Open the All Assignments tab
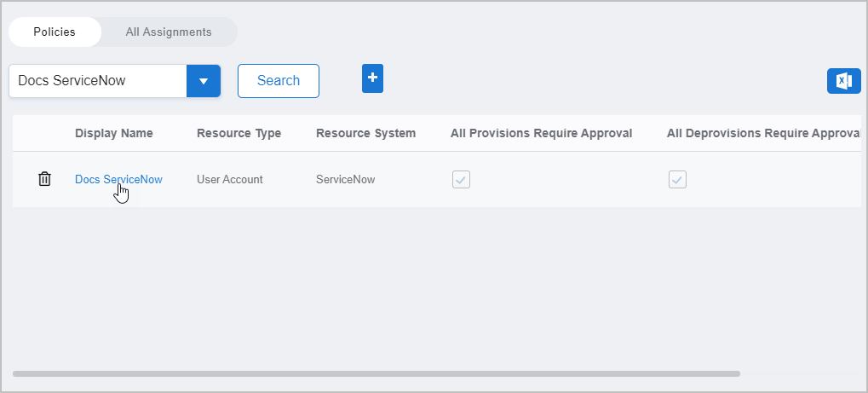 pyautogui.click(x=169, y=32)
